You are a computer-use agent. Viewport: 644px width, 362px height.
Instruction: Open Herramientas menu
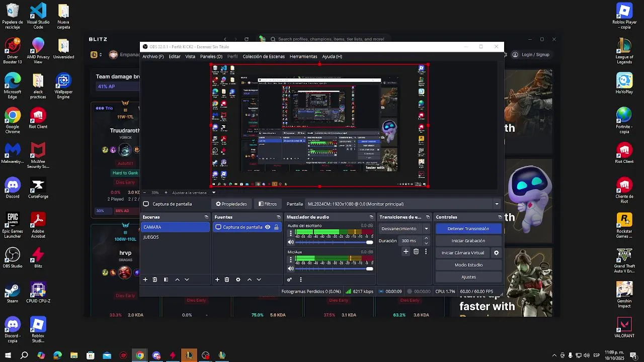click(x=303, y=56)
